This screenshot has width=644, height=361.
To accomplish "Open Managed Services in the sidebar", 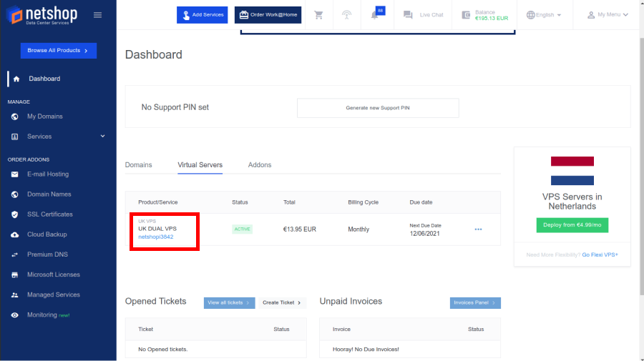I will click(x=54, y=295).
